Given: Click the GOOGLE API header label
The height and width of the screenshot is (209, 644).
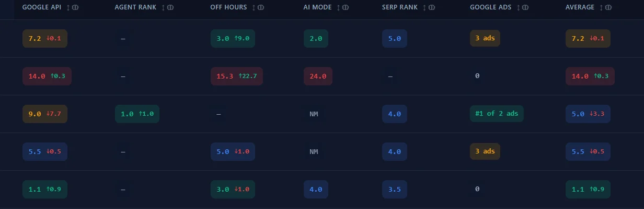Looking at the screenshot, I should tap(42, 7).
